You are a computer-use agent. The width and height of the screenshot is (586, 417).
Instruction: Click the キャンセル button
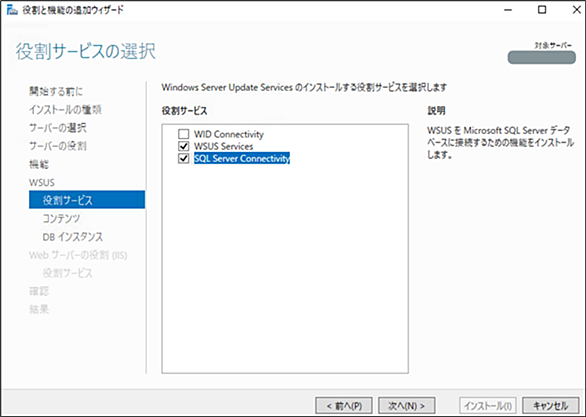(550, 405)
